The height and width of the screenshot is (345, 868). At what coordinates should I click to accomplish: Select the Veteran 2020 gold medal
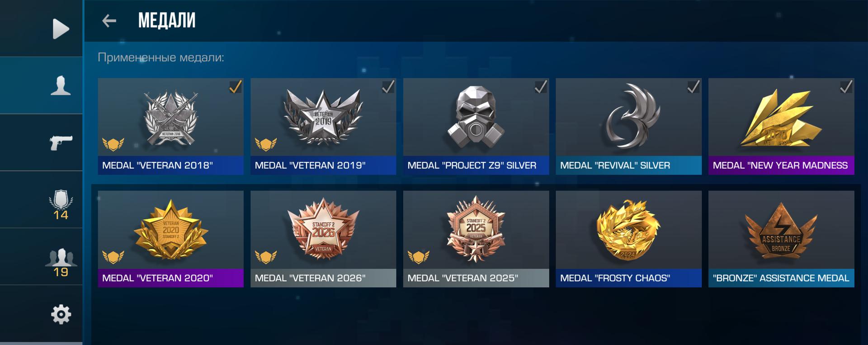click(x=171, y=239)
